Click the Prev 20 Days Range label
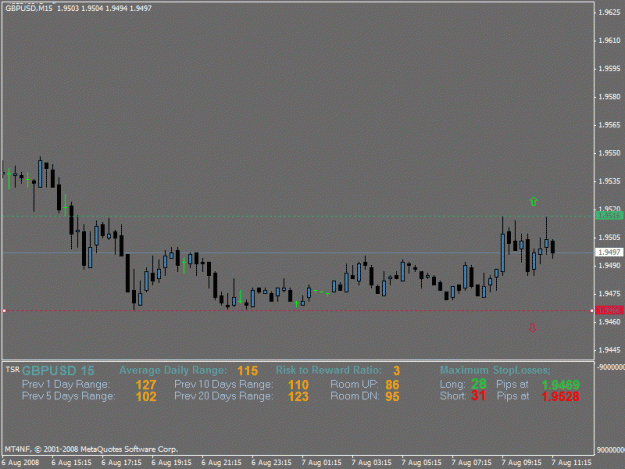This screenshot has width=625, height=469. click(x=224, y=396)
